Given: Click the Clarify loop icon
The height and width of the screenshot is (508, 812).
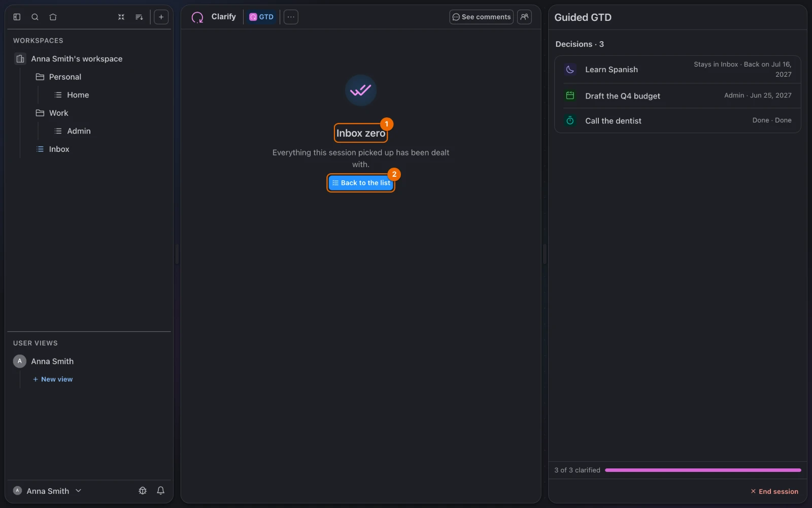Looking at the screenshot, I should (197, 17).
